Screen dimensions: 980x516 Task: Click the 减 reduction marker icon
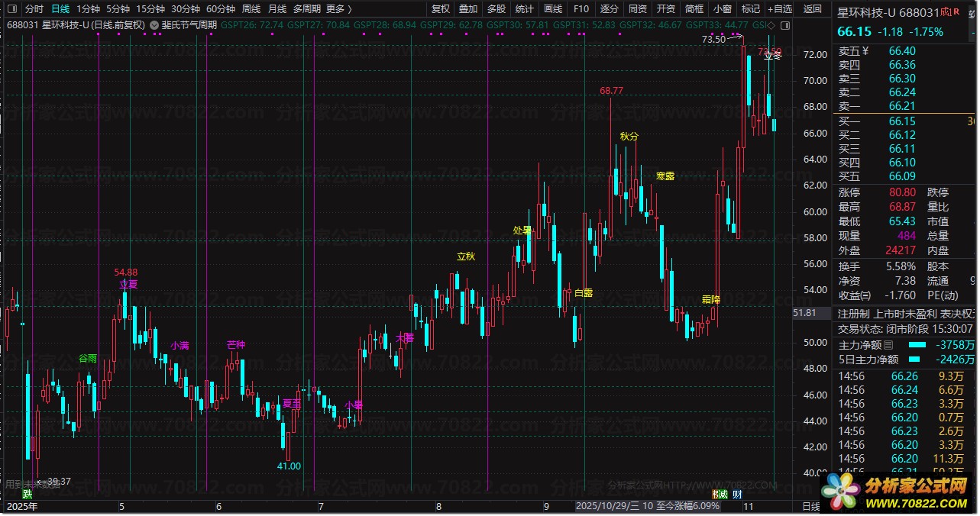pos(723,495)
